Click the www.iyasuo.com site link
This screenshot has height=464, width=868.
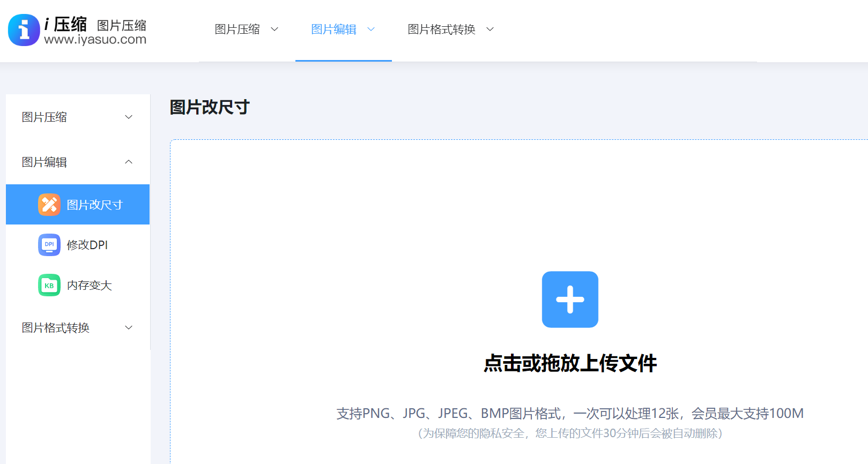[x=95, y=40]
